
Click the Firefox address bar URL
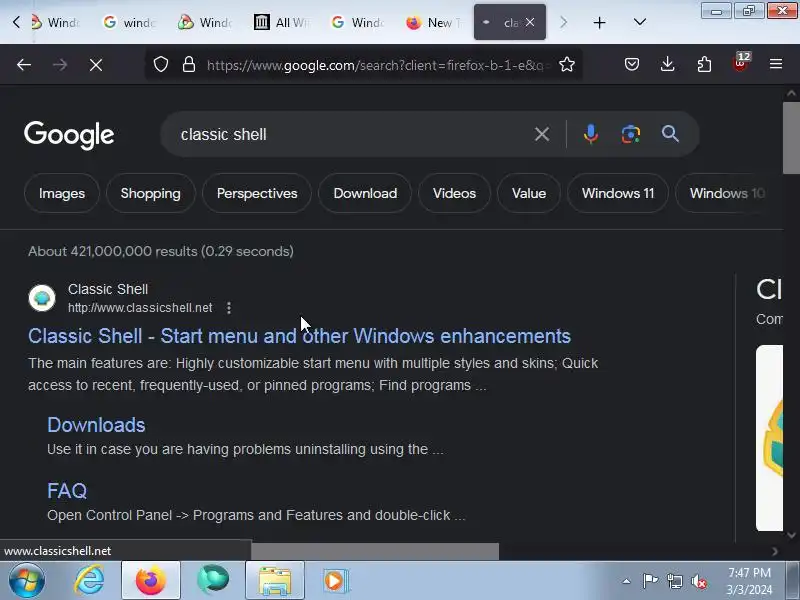376,65
